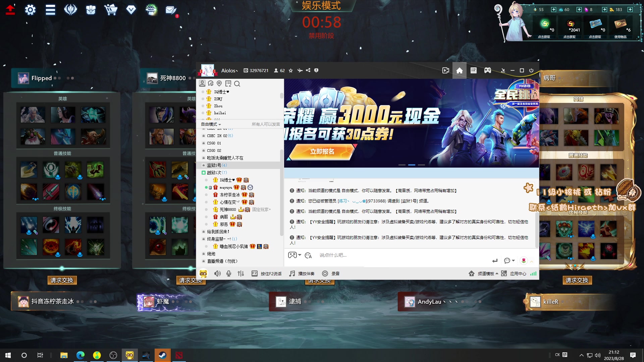This screenshot has height=362, width=644.
Task: Open the channel search magnifier icon
Action: tap(237, 84)
